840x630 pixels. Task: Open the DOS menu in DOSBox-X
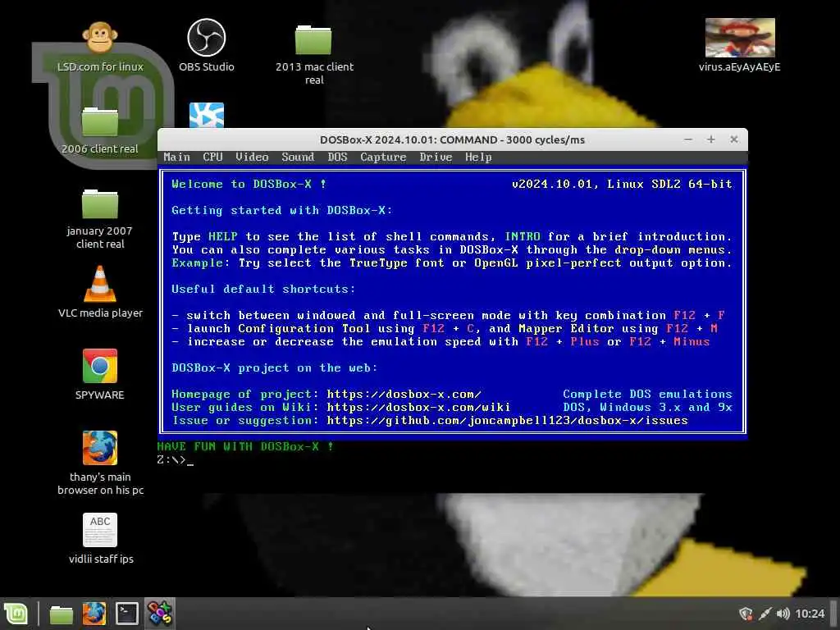pos(337,157)
